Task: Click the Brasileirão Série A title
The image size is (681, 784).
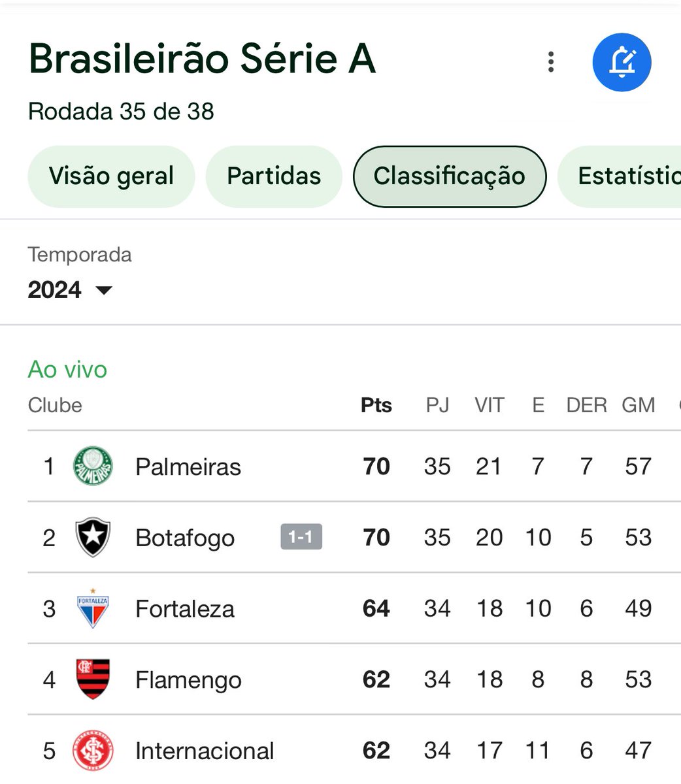Action: (202, 59)
